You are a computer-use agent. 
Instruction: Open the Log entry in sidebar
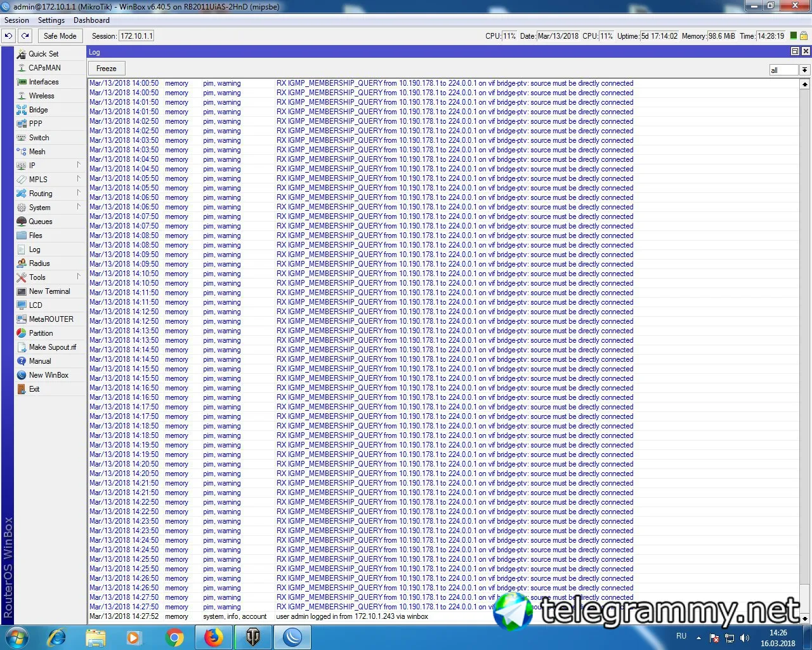click(x=34, y=249)
